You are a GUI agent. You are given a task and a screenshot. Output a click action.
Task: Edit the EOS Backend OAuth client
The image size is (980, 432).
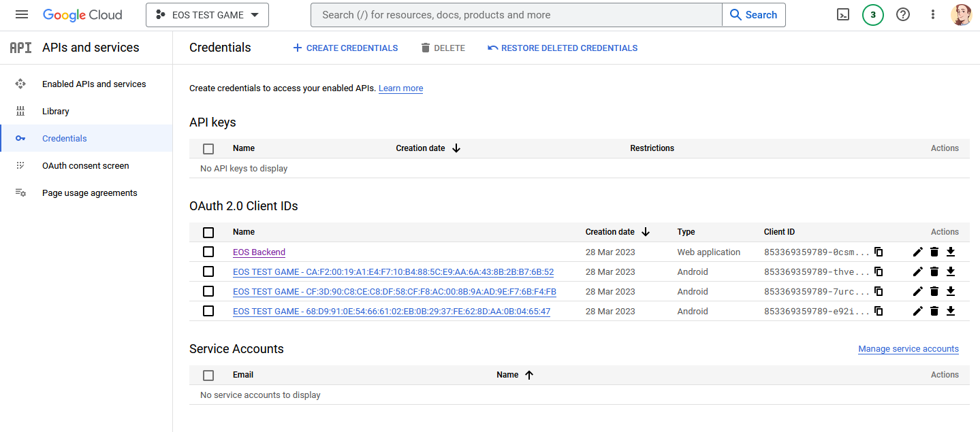tap(917, 252)
